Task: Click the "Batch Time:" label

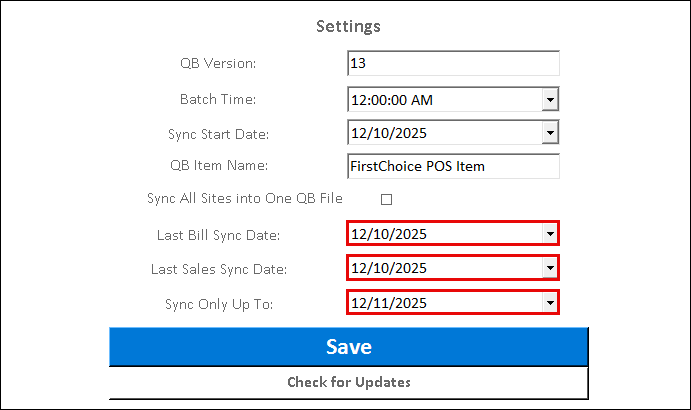Action: tap(218, 100)
